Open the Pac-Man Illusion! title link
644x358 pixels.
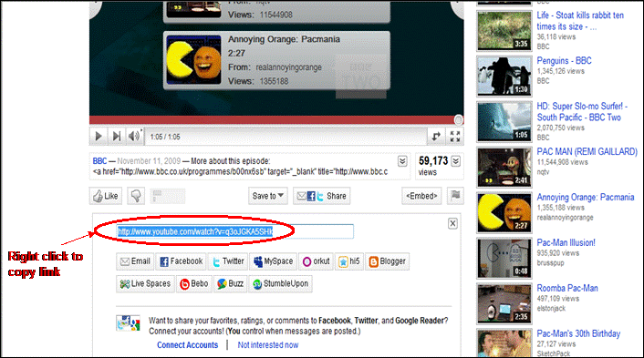[566, 243]
